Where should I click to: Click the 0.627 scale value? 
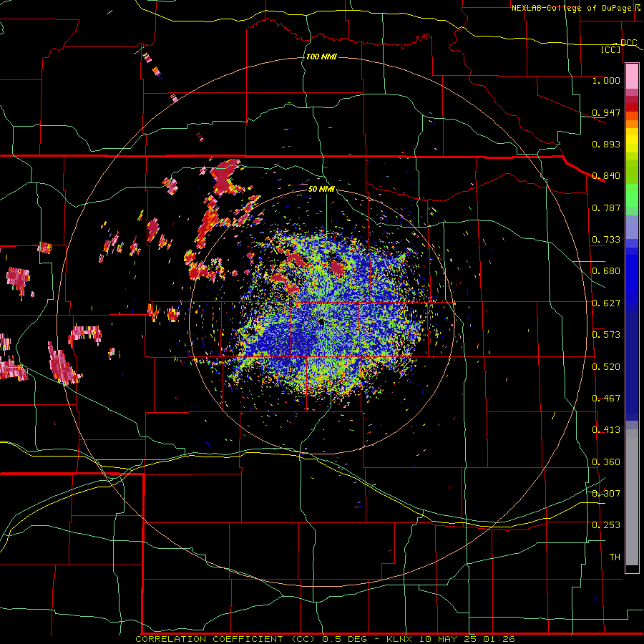tap(606, 303)
